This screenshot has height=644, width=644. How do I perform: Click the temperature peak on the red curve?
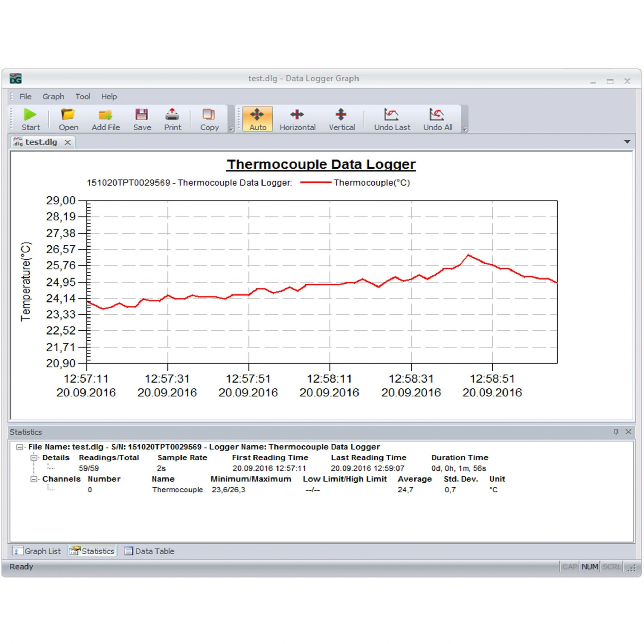[468, 255]
